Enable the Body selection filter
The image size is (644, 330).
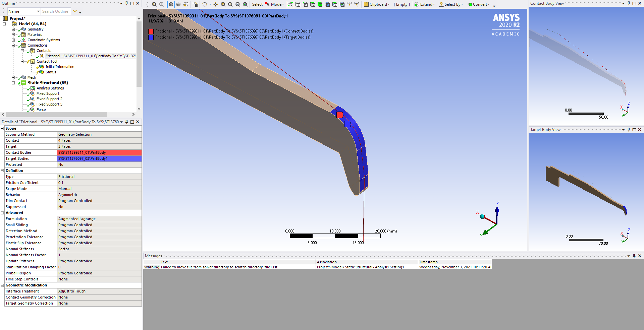coord(320,4)
